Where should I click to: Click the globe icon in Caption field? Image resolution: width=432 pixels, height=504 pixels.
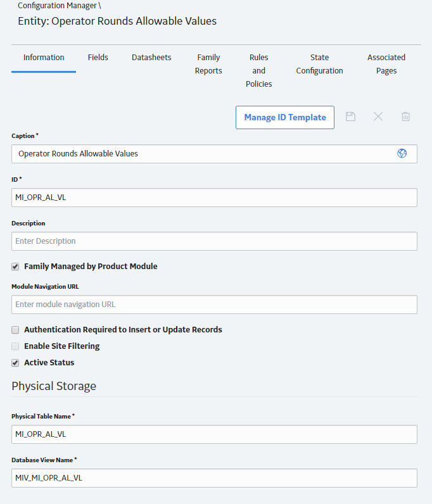402,153
